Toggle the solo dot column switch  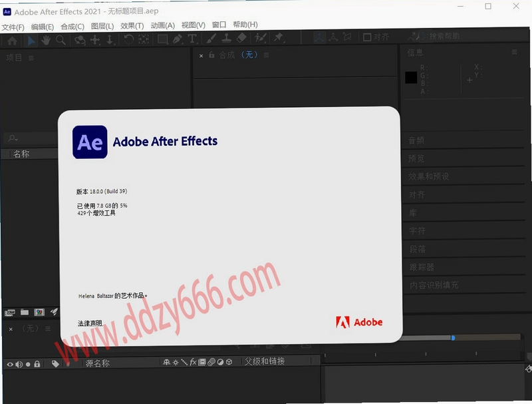coord(28,365)
